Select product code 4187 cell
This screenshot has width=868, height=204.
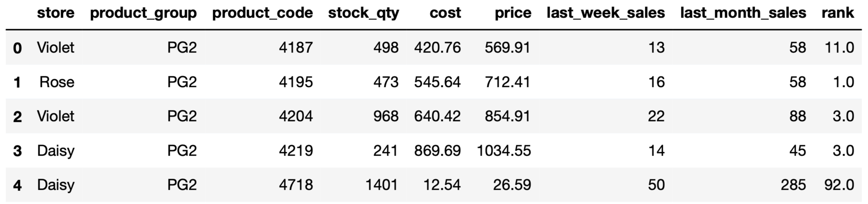296,48
